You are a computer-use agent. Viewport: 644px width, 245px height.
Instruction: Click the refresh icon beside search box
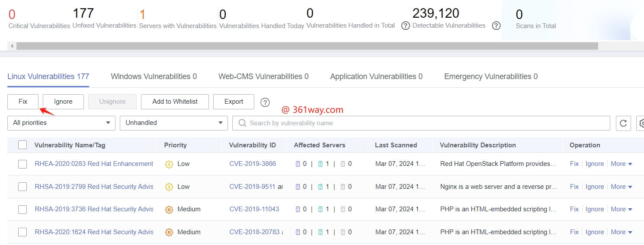(623, 123)
